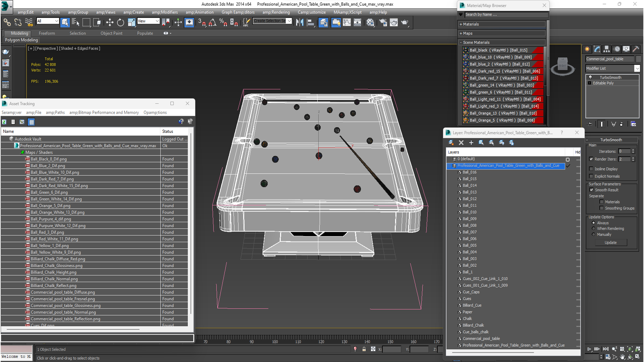Click Refresh icon in Asset Tracking toolbar
644x362 pixels.
(4, 122)
